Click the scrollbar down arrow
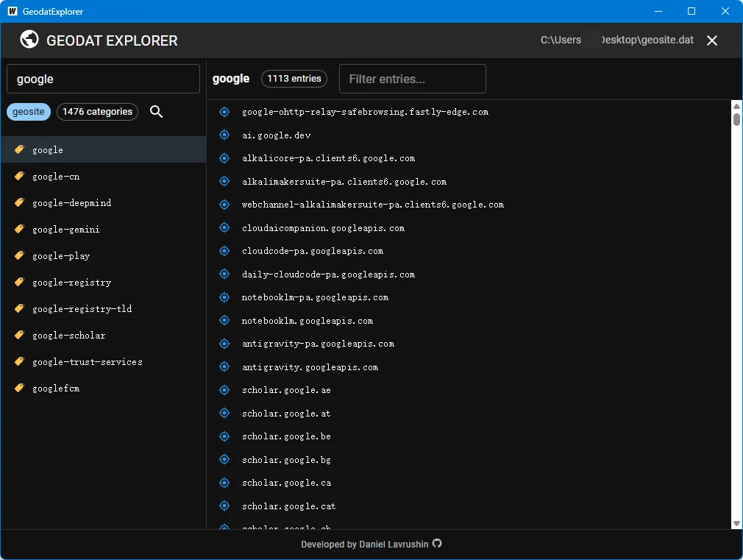743x560 pixels. pyautogui.click(x=736, y=524)
